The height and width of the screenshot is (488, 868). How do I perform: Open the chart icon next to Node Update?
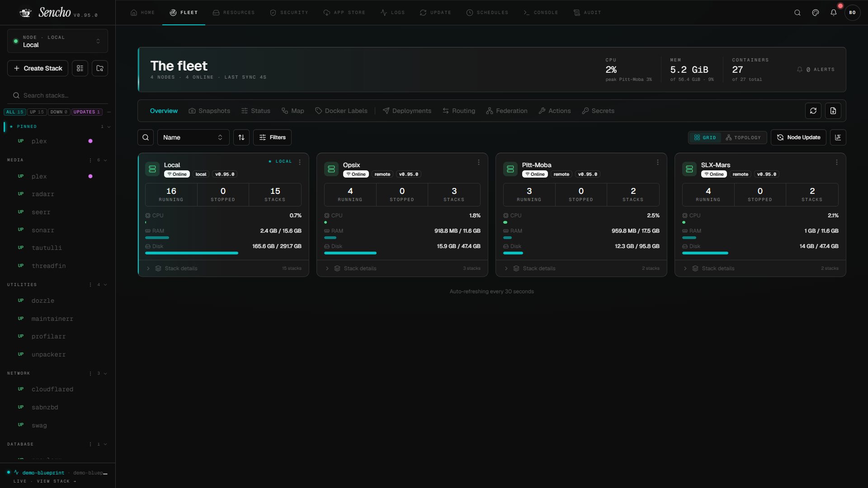[x=838, y=137]
